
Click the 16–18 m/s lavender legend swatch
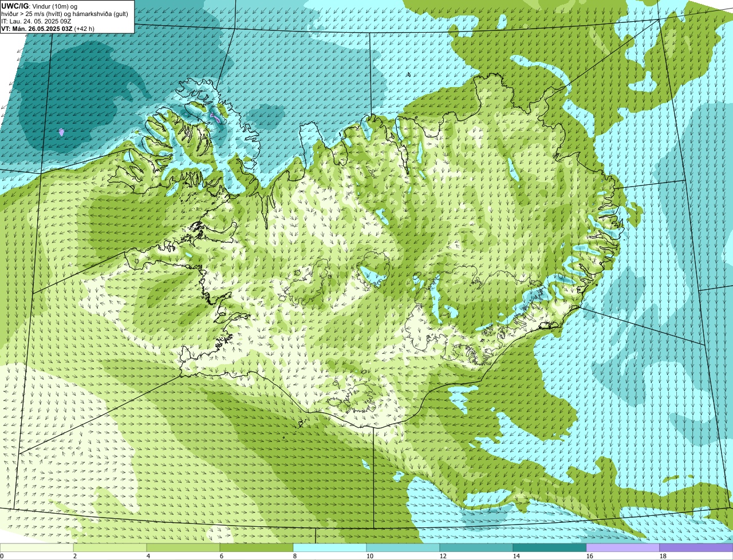pos(623,547)
